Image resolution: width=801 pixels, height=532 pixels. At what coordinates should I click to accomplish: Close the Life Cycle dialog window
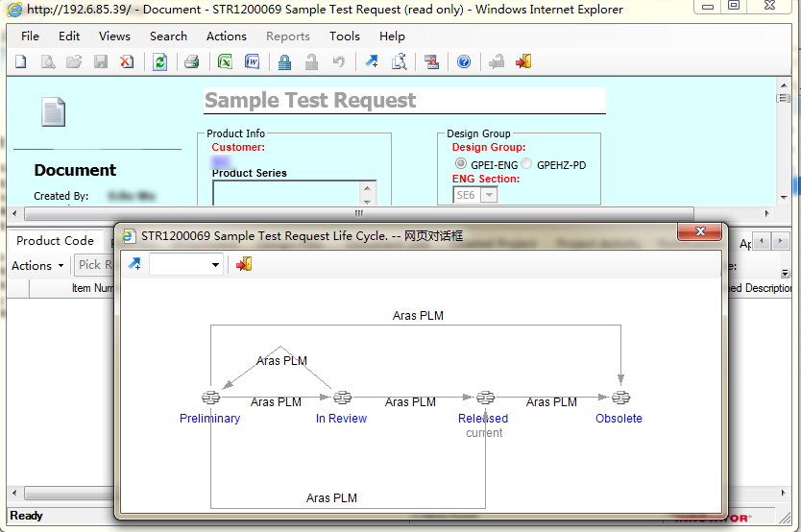point(700,231)
